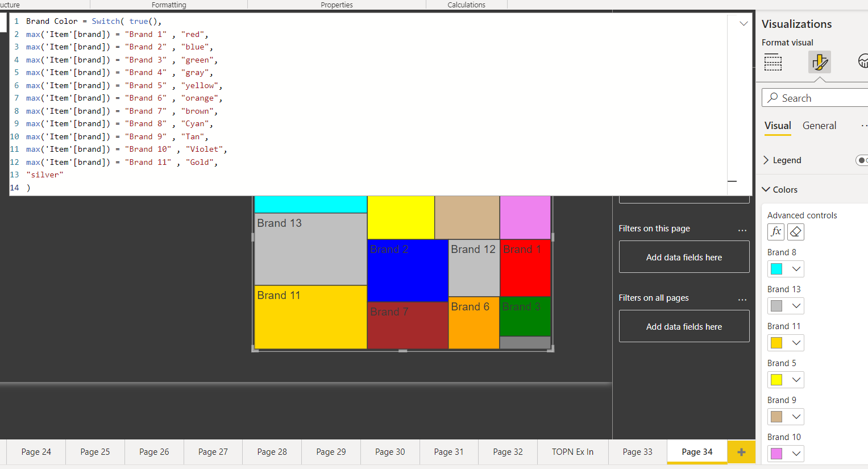868x469 pixels.
Task: Go to Page 33 tab
Action: [x=637, y=452]
